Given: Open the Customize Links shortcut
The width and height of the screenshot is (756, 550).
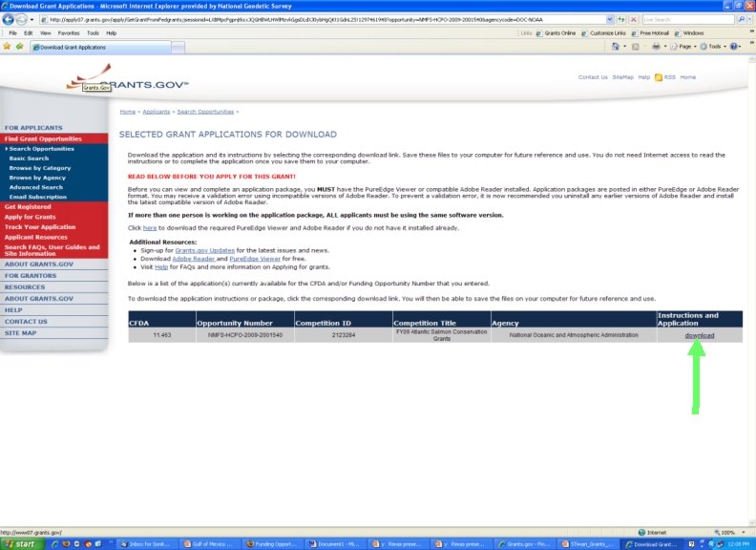Looking at the screenshot, I should click(x=603, y=33).
